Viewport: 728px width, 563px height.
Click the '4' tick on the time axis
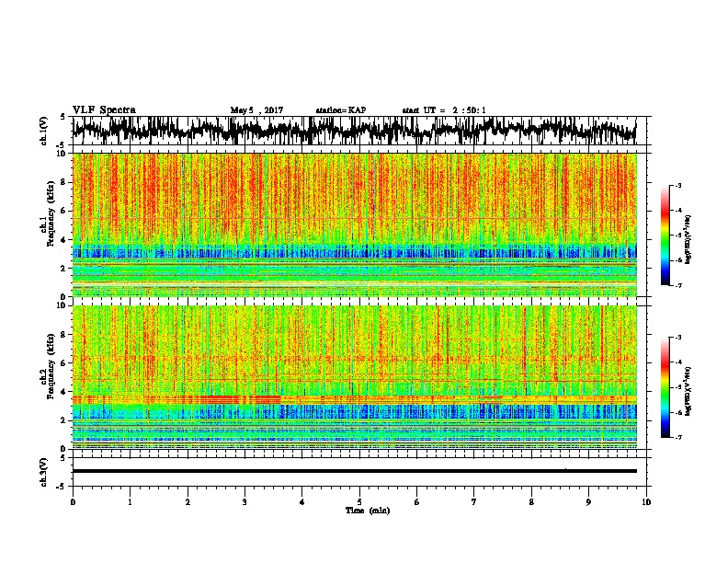(x=302, y=502)
